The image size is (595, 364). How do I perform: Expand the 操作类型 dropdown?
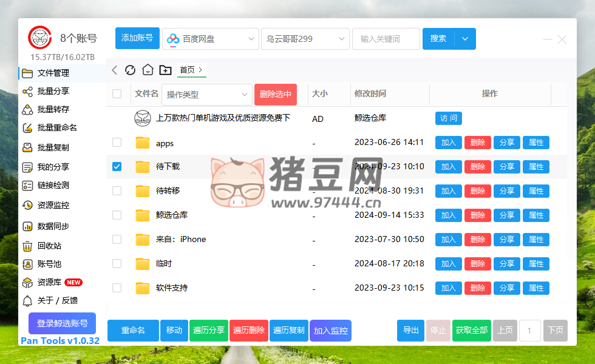pyautogui.click(x=207, y=94)
